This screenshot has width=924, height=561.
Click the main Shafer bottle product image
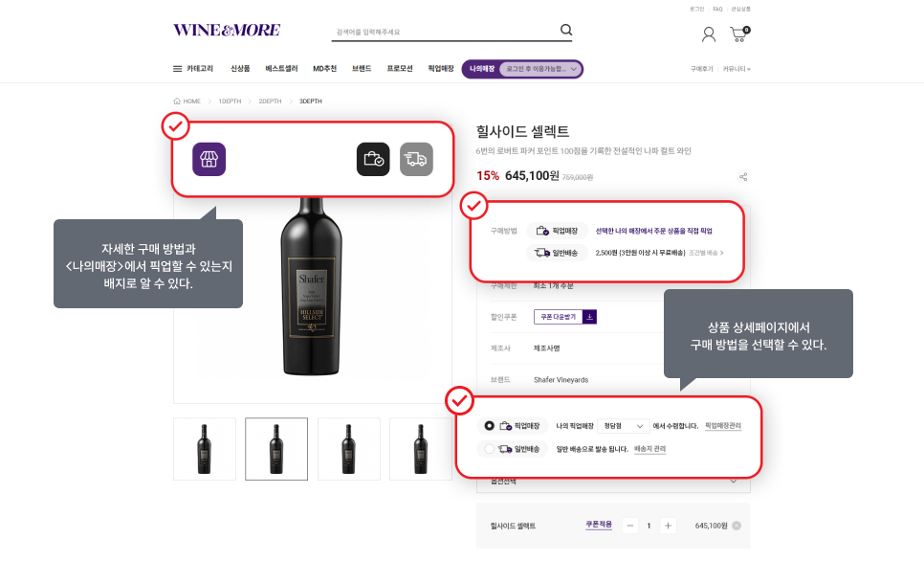(x=311, y=286)
